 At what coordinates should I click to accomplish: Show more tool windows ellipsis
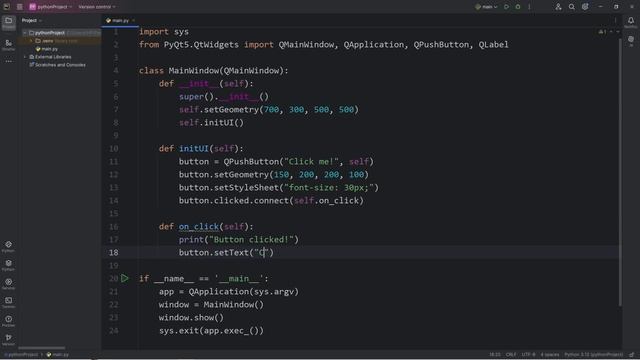pyautogui.click(x=9, y=61)
